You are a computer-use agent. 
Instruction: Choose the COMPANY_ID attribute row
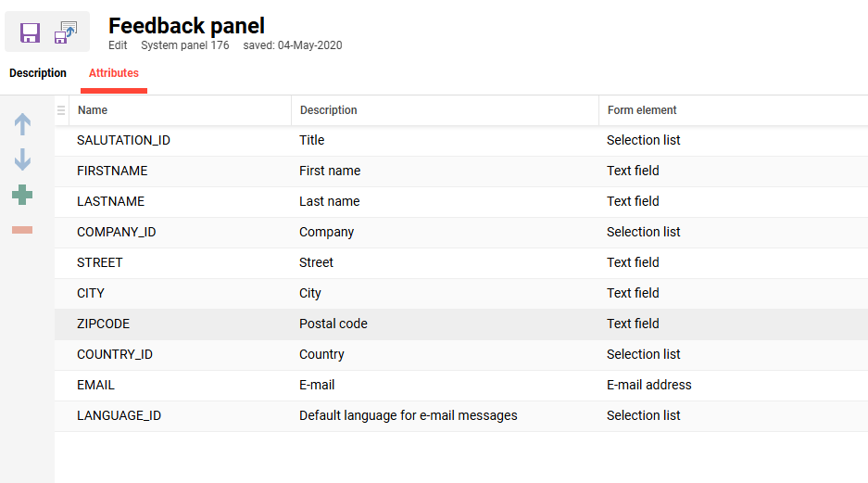click(x=116, y=232)
